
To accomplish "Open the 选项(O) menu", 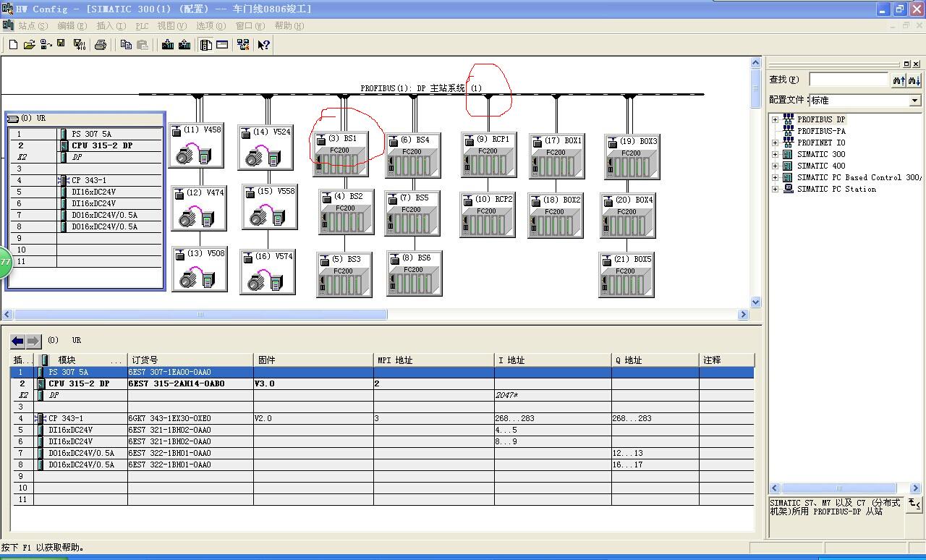I will tap(211, 25).
